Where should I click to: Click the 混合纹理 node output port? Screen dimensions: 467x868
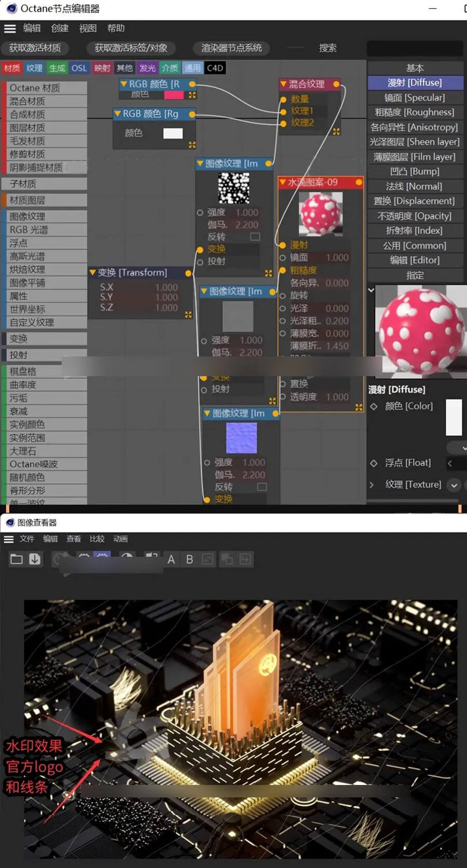[x=336, y=84]
